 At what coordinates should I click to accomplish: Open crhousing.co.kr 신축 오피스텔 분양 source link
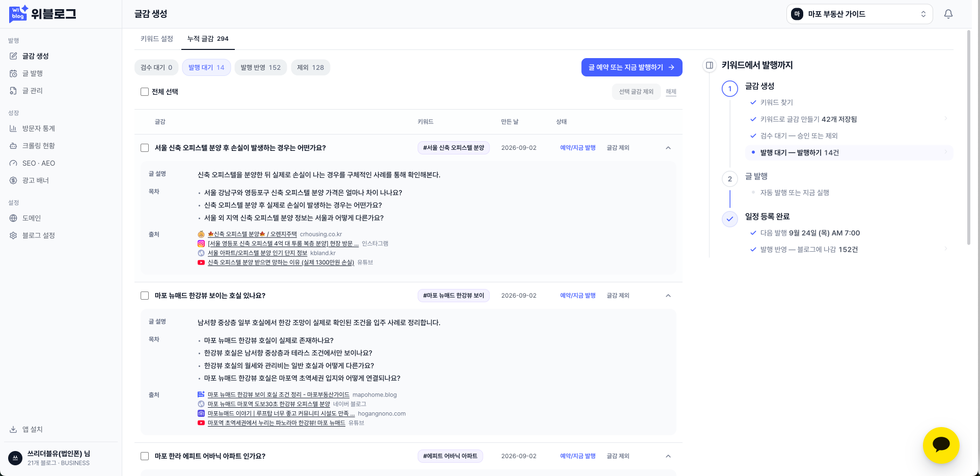tap(252, 234)
